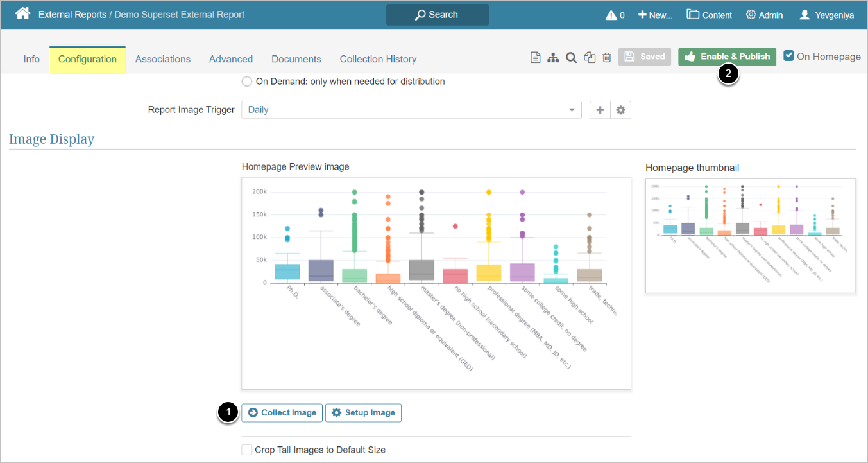
Task: Click the duplicate report icon
Action: click(x=589, y=57)
